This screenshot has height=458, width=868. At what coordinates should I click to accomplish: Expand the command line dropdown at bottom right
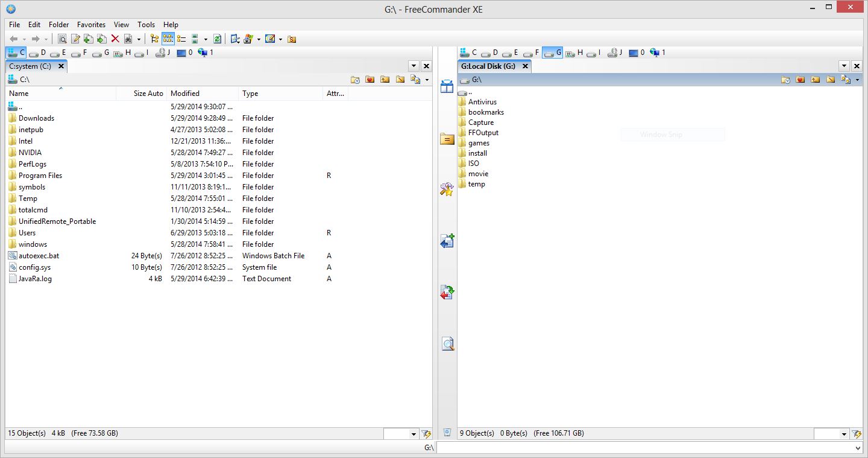tap(858, 448)
